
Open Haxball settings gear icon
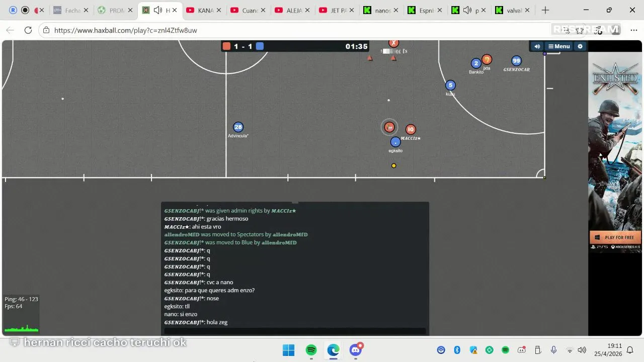[580, 46]
